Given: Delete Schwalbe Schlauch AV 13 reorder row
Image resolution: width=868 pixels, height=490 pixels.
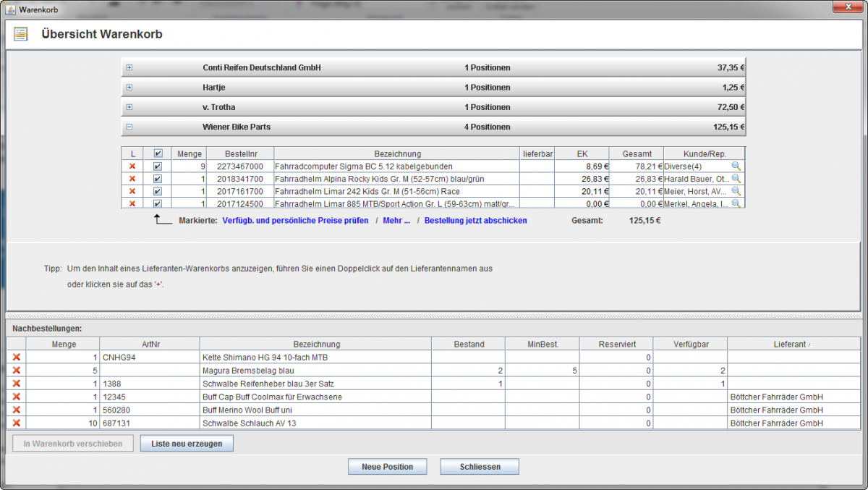Looking at the screenshot, I should pos(17,423).
